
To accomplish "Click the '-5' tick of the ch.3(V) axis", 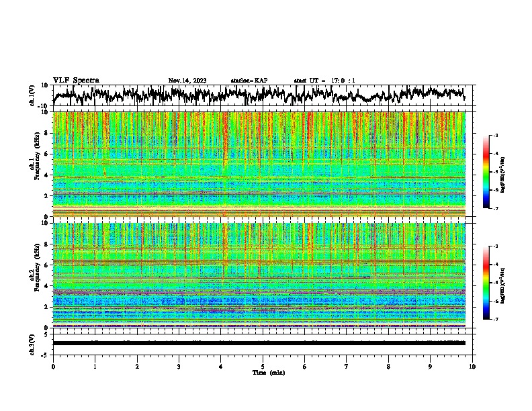I will [x=46, y=355].
